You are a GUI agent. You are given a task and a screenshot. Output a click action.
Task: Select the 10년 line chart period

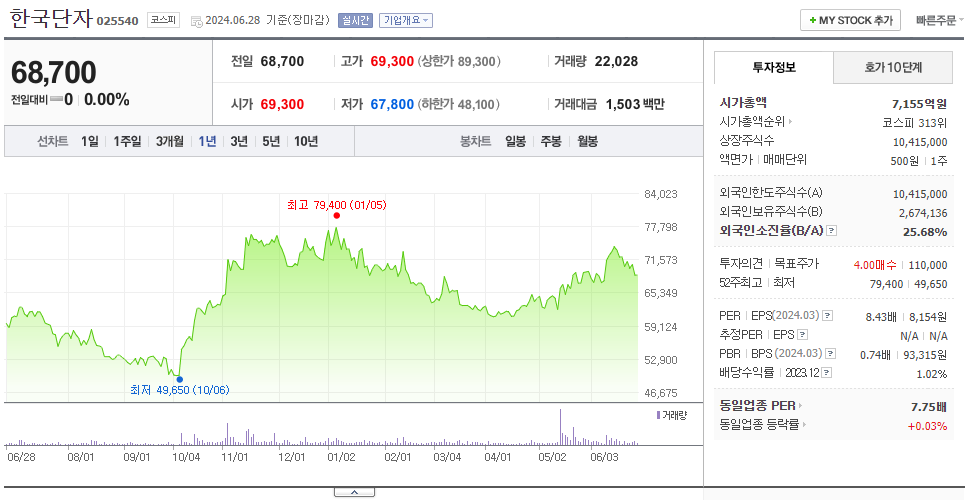click(306, 141)
